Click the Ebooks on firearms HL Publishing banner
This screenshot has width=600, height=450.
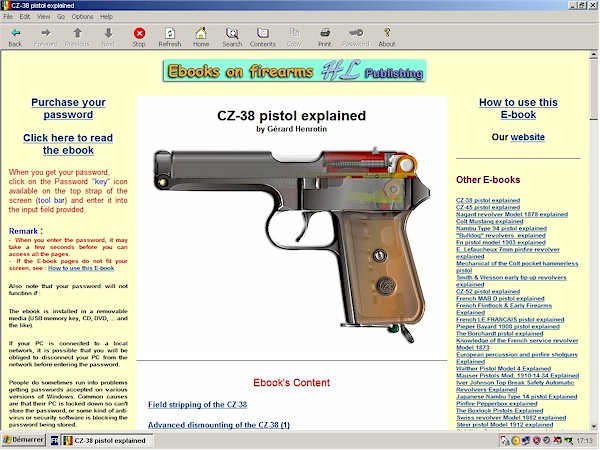(x=294, y=70)
